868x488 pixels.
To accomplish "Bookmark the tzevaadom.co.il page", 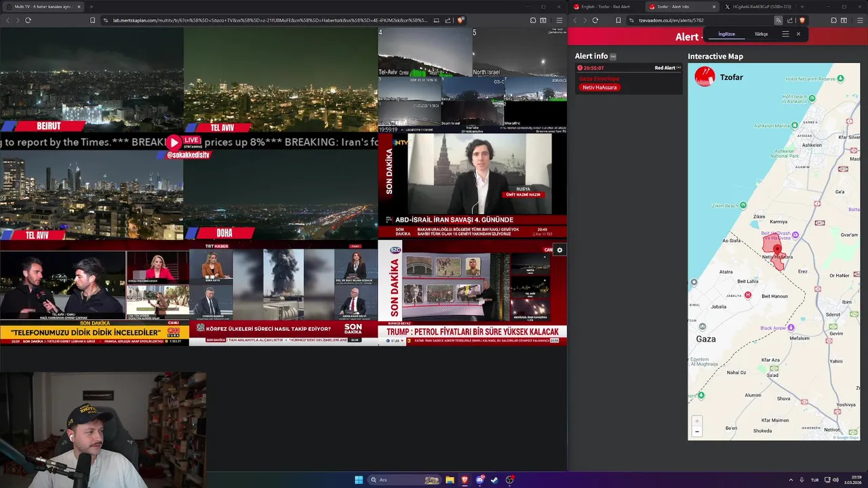I will tap(618, 20).
